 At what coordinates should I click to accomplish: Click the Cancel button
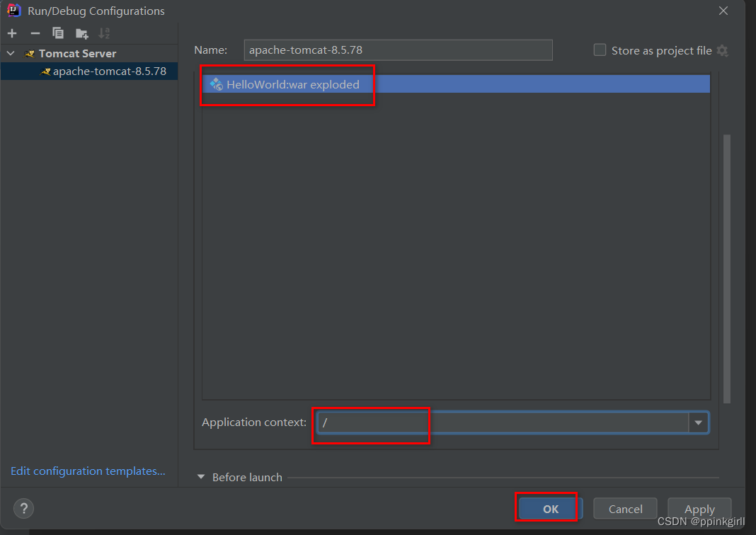(625, 509)
